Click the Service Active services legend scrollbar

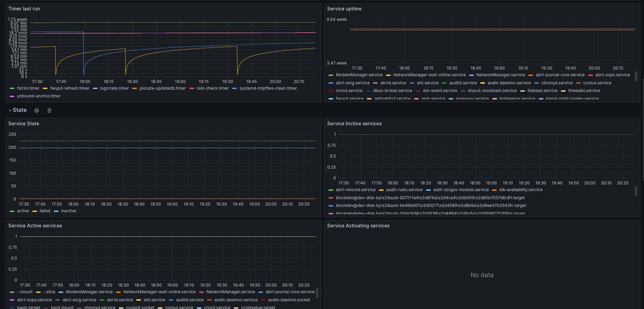(317, 293)
